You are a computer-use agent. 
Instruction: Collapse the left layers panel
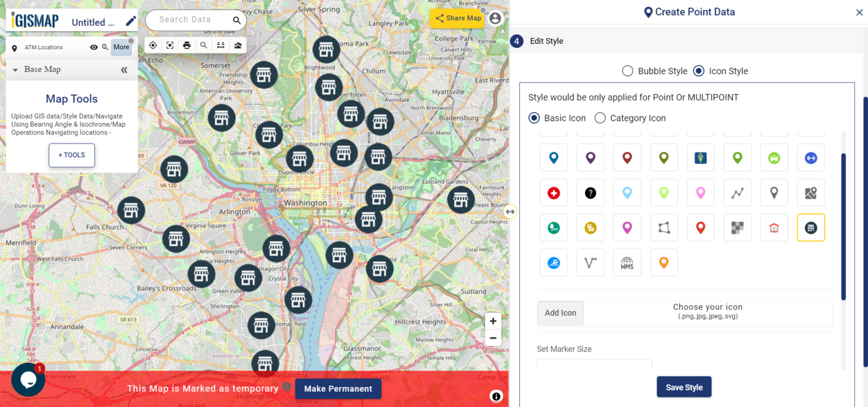(124, 70)
